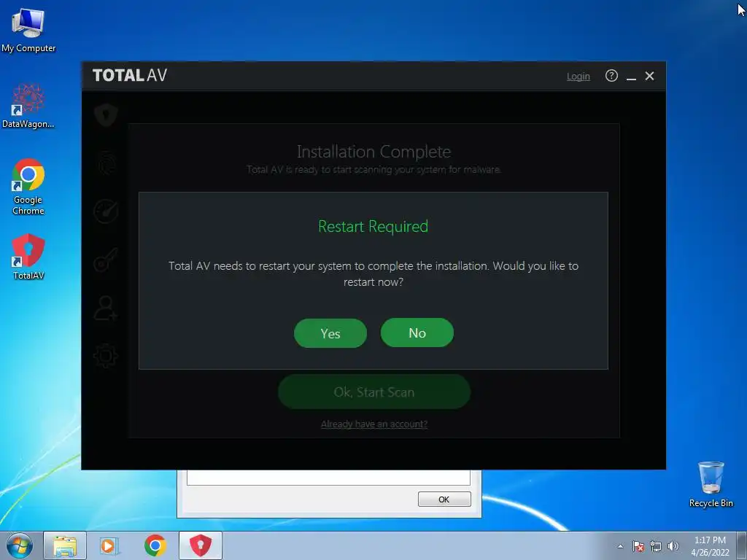Open Action Center flag tray icon
The image size is (747, 560).
pos(638,546)
